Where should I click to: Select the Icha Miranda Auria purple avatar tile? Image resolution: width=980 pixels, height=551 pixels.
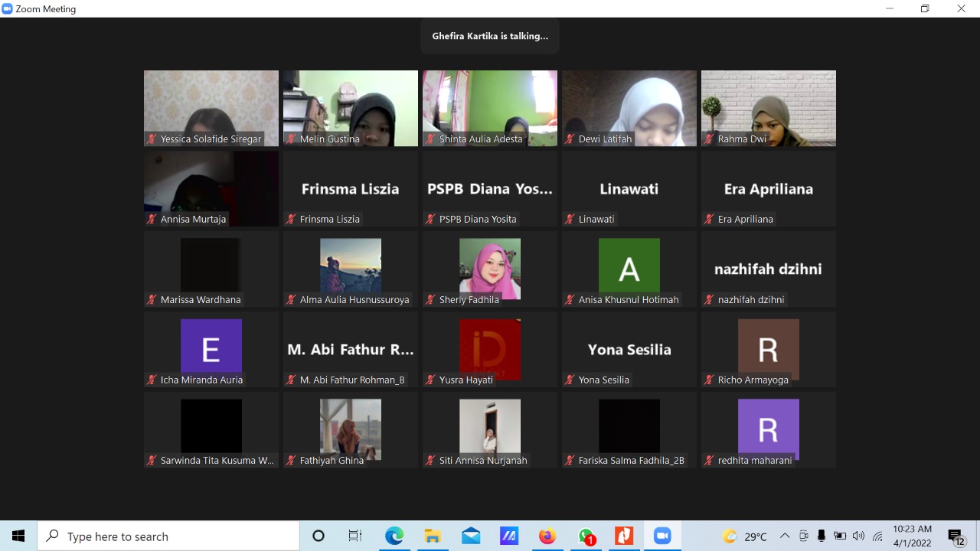211,349
